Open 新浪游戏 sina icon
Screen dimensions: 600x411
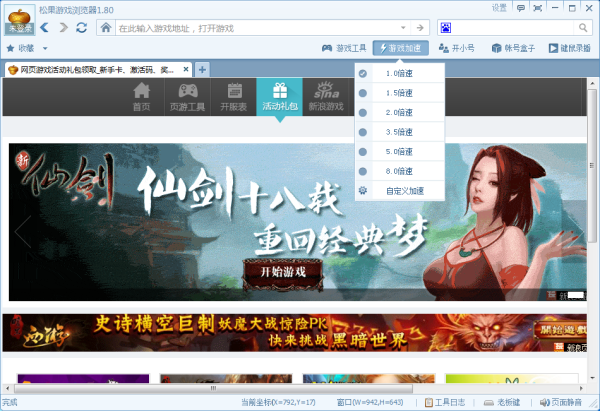click(x=325, y=97)
